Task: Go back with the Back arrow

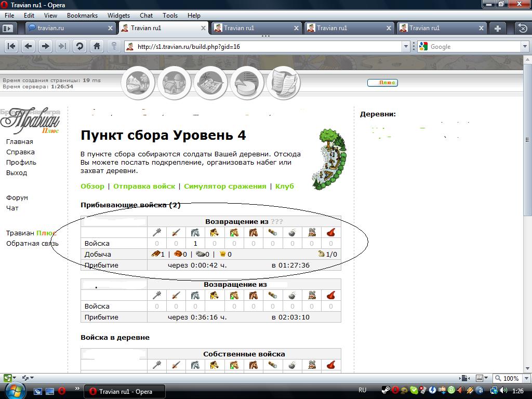Action: (29, 46)
